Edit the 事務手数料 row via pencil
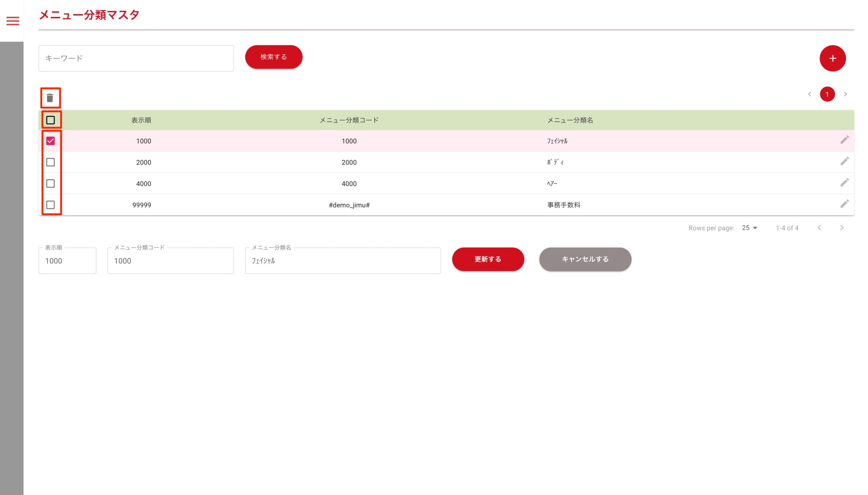The height and width of the screenshot is (495, 868). tap(844, 204)
